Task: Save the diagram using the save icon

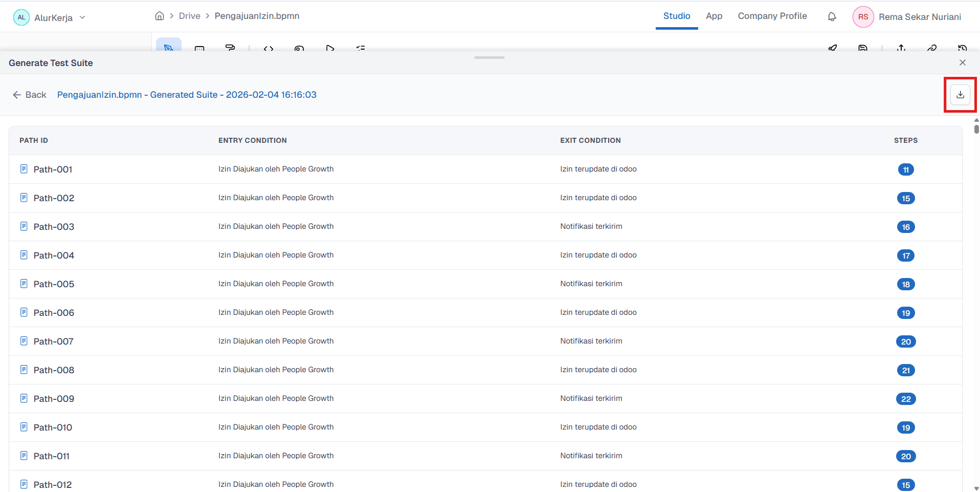Action: (x=863, y=48)
